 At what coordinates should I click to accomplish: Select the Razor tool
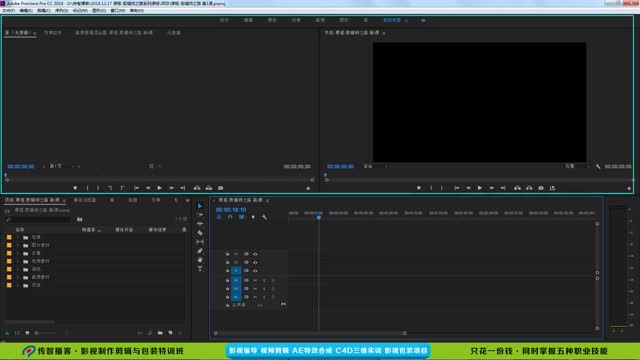click(x=200, y=233)
